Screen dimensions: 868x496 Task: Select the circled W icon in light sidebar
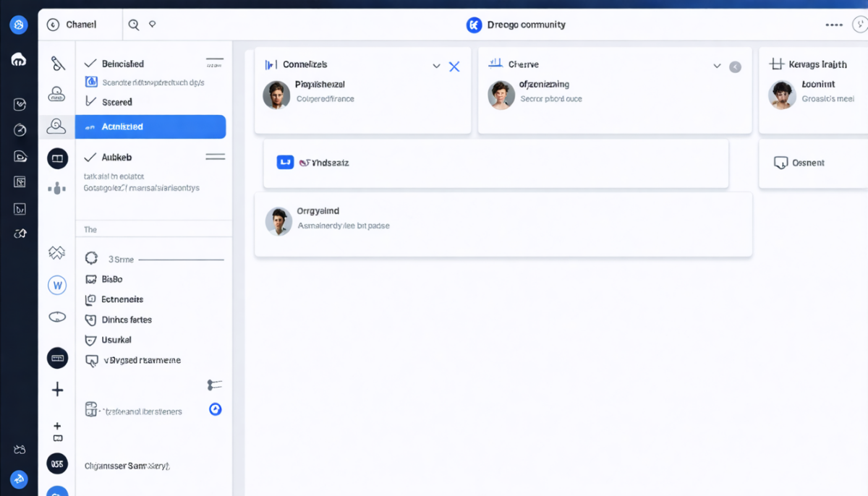click(57, 285)
